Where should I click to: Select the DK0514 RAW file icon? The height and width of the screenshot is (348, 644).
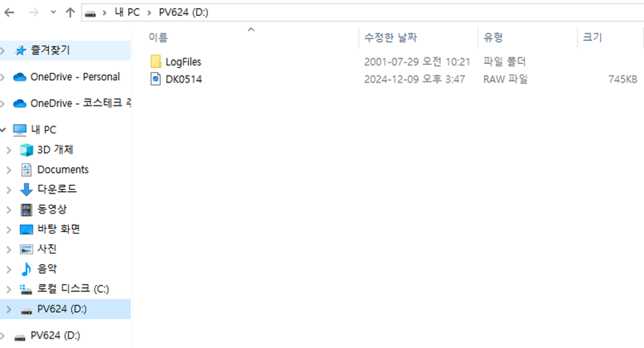pyautogui.click(x=156, y=79)
